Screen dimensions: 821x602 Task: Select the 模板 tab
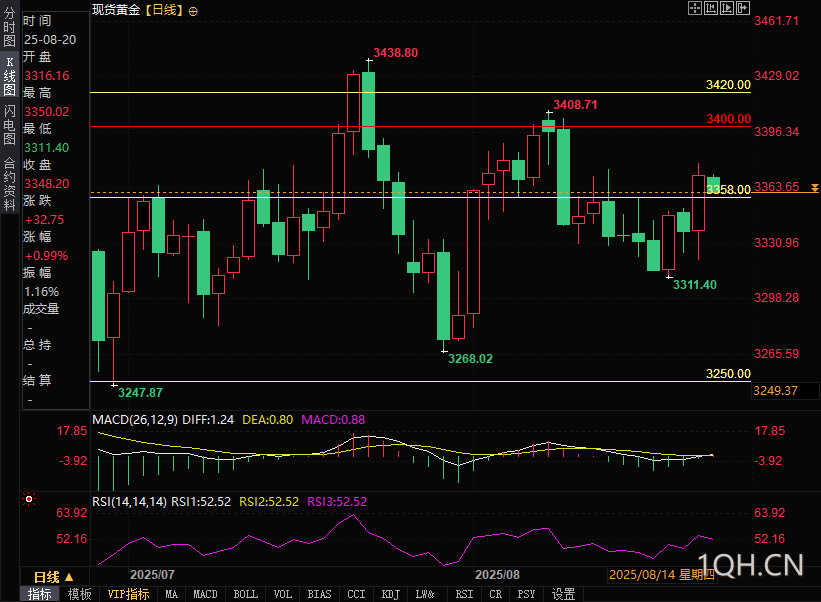coord(80,594)
